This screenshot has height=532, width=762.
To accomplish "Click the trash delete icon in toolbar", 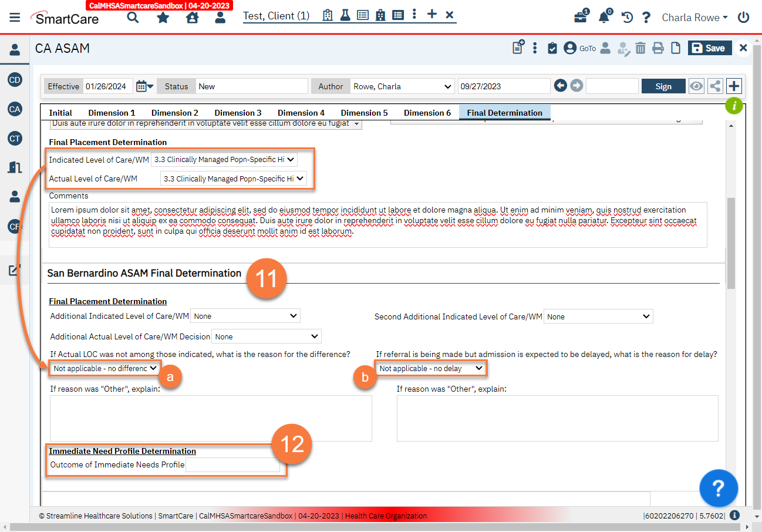I will [640, 48].
